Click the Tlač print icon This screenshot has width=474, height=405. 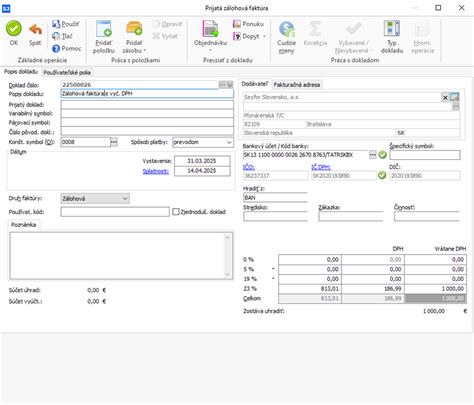pos(56,36)
